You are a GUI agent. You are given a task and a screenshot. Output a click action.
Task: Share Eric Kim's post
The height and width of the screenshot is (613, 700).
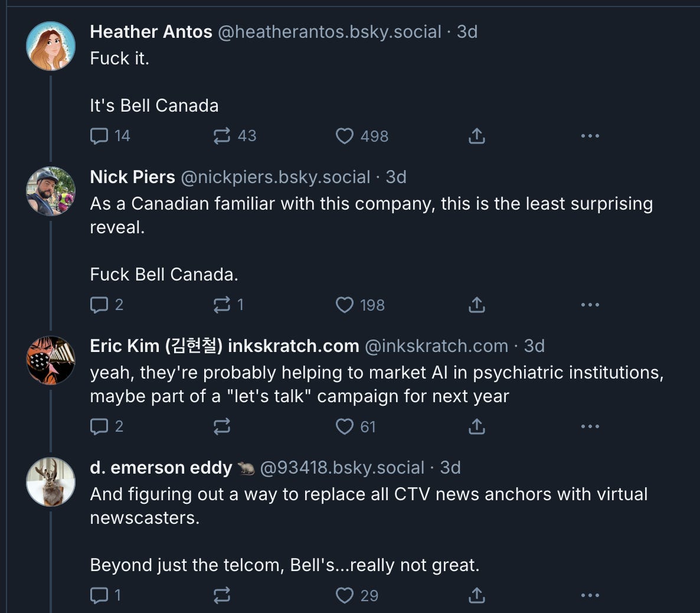click(476, 426)
